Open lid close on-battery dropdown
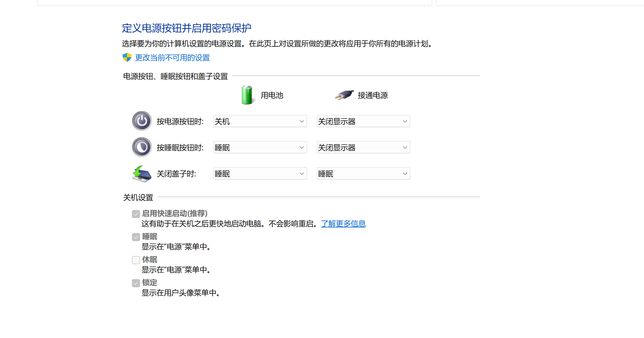Viewport: 644px width, 338px height. pos(260,174)
